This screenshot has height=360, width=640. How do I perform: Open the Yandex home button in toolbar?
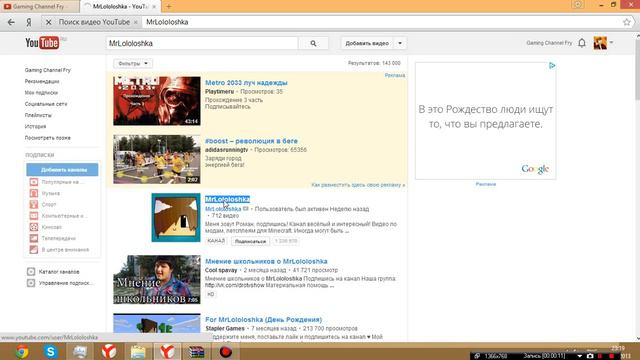coord(29,22)
